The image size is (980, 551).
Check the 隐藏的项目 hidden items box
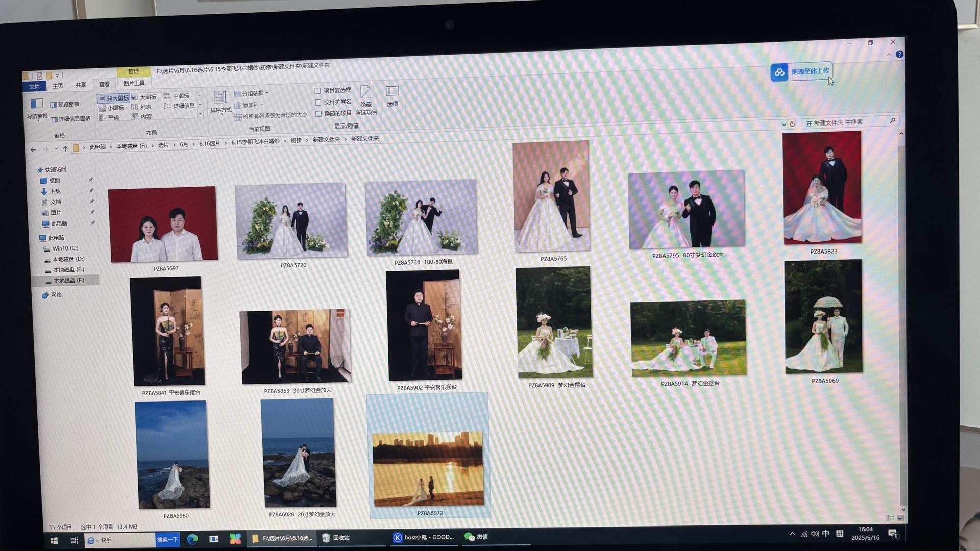318,114
